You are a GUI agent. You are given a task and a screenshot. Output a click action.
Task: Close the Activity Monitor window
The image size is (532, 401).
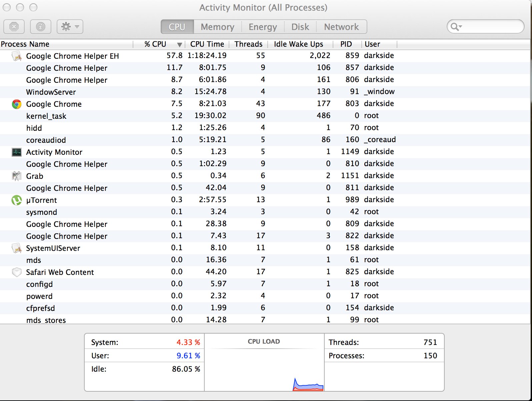tap(7, 7)
